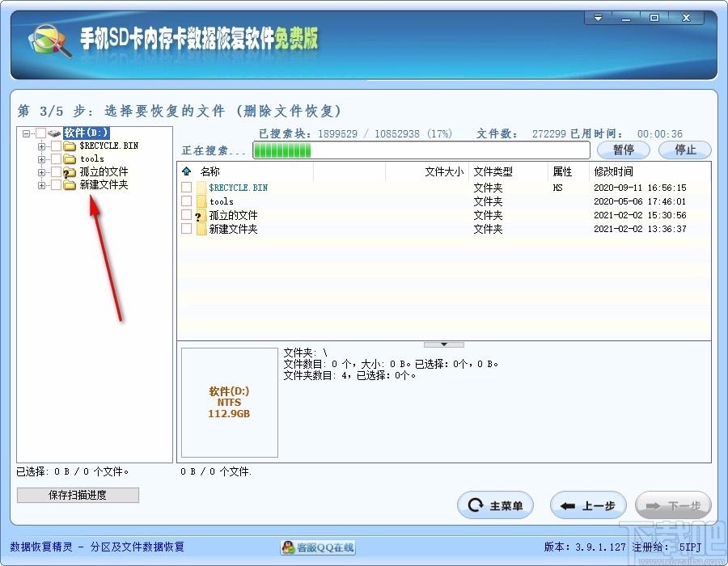The width and height of the screenshot is (728, 566).
Task: Tick the 孤立的文件 checkbox in file list
Action: click(x=187, y=215)
